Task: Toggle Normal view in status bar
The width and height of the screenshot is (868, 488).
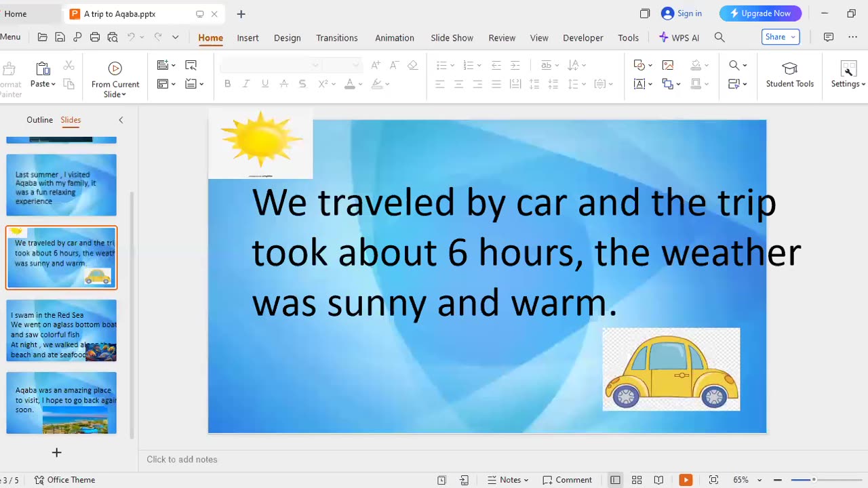Action: (x=615, y=480)
